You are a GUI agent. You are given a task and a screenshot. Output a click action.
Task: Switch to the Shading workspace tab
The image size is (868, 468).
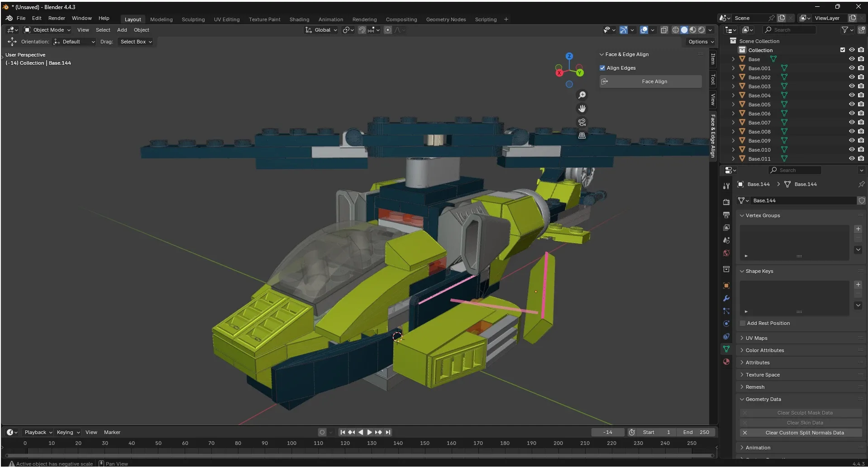pyautogui.click(x=299, y=19)
